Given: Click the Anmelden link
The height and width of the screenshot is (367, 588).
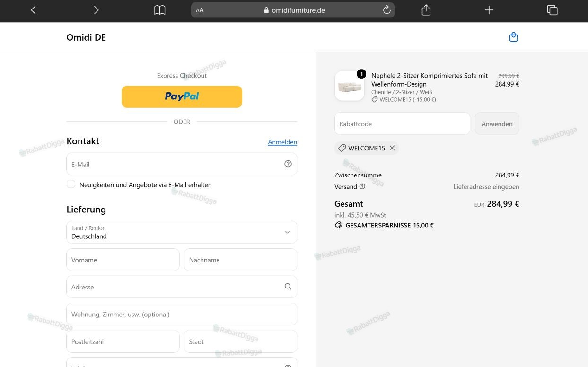Looking at the screenshot, I should (282, 142).
